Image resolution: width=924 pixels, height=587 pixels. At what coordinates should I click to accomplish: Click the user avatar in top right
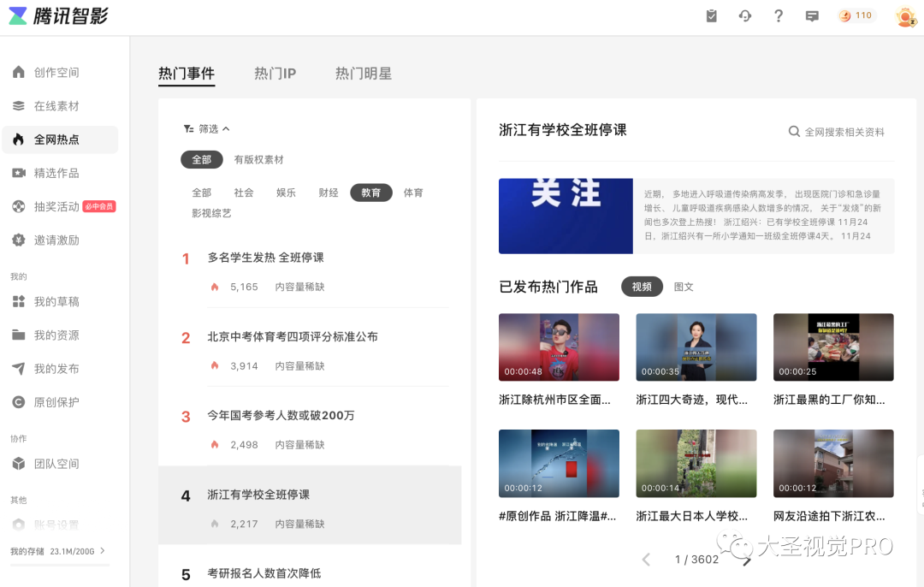click(905, 16)
